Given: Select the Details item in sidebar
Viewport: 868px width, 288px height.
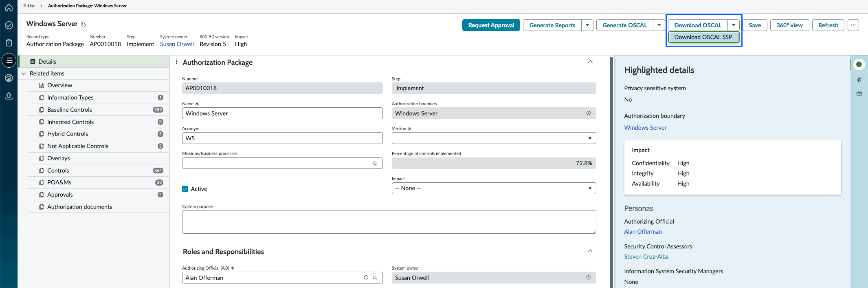Looking at the screenshot, I should (x=94, y=62).
